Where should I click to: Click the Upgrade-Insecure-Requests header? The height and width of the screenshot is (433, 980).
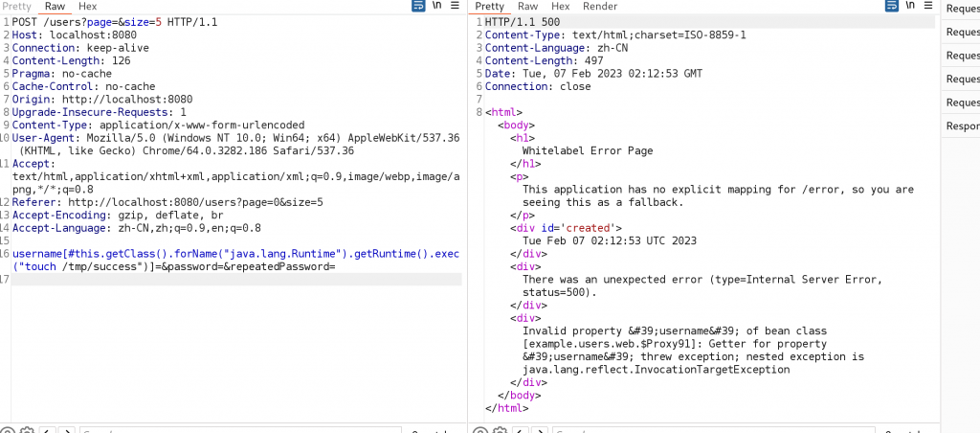(x=100, y=112)
